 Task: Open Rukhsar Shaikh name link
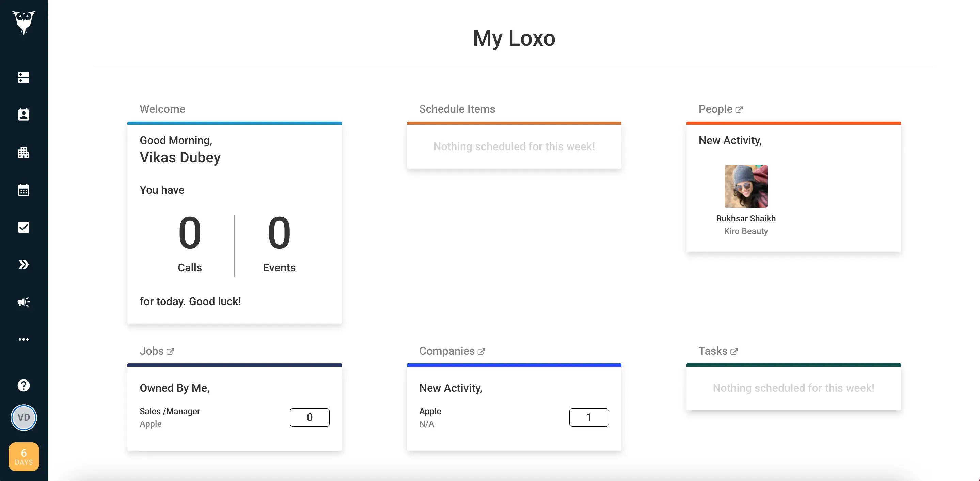coord(746,218)
